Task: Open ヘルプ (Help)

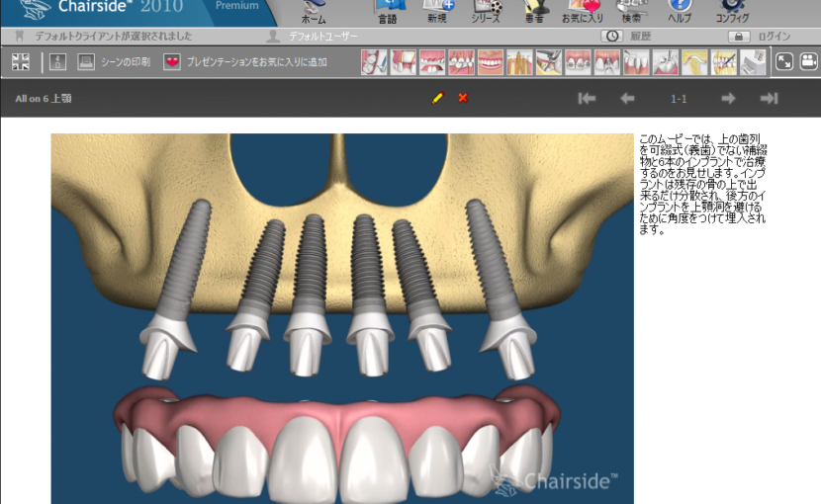Action: click(680, 11)
